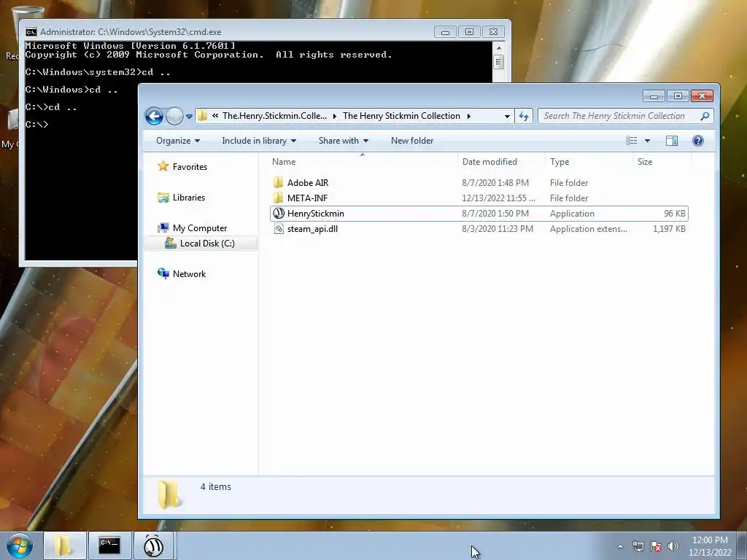The height and width of the screenshot is (560, 747).
Task: Click the file modified date 8/7/2020 1:50 PM
Action: point(495,214)
